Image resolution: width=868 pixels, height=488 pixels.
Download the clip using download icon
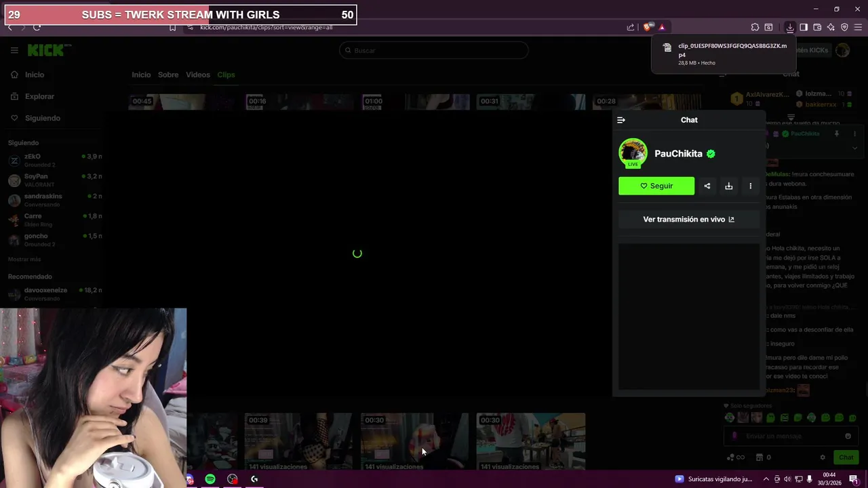[x=729, y=186]
